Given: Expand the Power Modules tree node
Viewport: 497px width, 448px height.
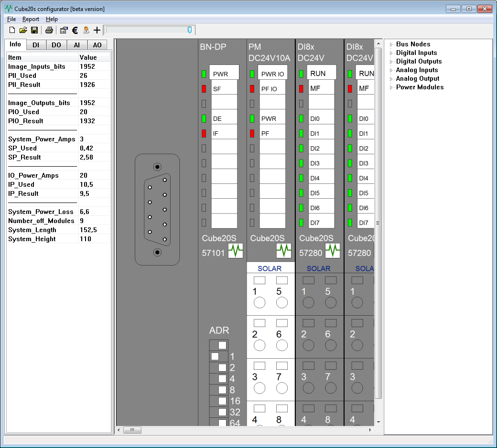Looking at the screenshot, I should [x=391, y=87].
